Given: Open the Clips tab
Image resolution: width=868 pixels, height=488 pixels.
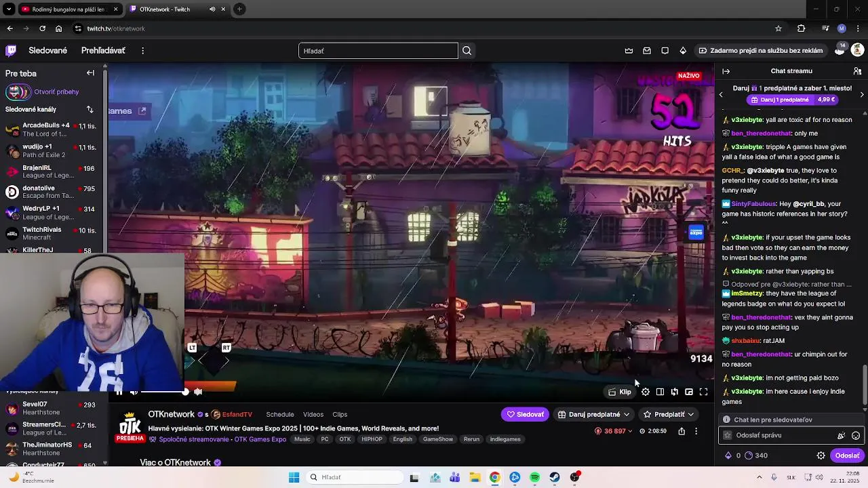Looking at the screenshot, I should (x=340, y=414).
